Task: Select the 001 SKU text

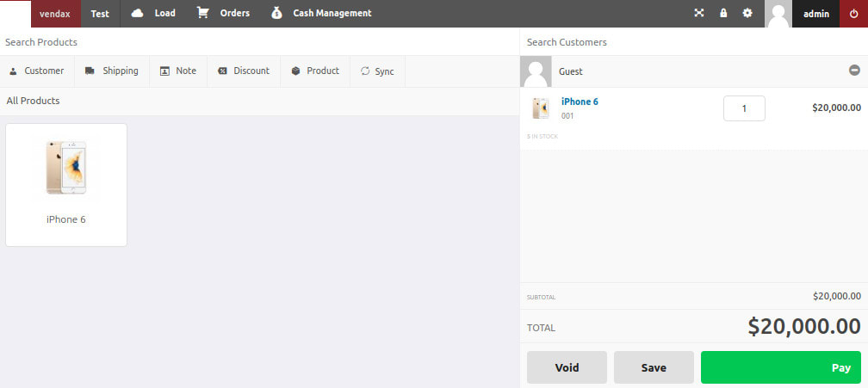Action: pyautogui.click(x=567, y=116)
